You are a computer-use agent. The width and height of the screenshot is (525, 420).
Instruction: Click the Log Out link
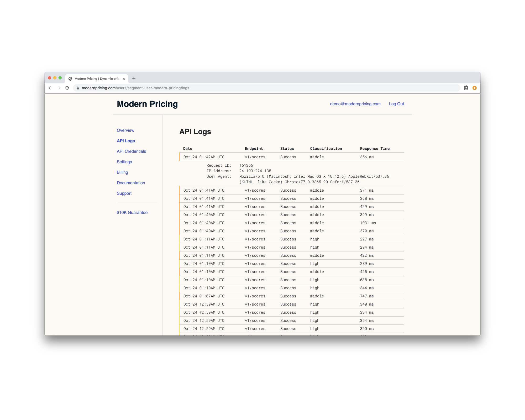tap(396, 104)
